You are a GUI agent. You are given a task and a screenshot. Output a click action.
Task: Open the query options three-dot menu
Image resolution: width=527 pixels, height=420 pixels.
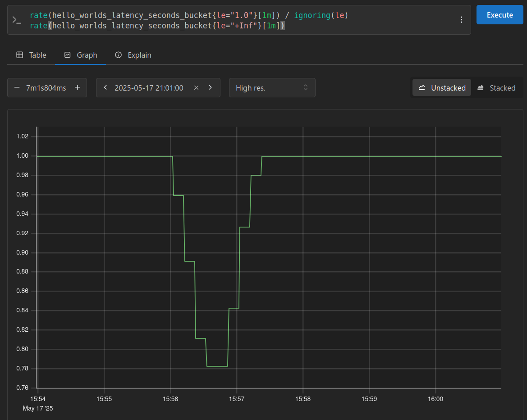click(461, 20)
